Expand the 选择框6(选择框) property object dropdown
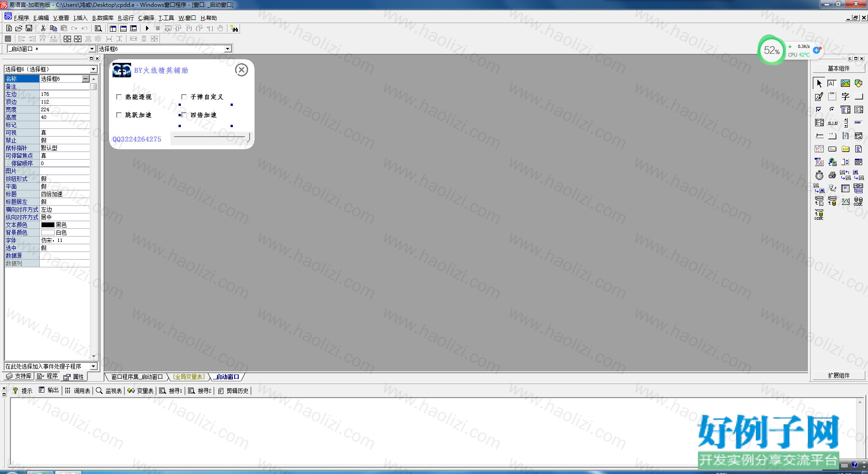868x474 pixels. pos(94,69)
